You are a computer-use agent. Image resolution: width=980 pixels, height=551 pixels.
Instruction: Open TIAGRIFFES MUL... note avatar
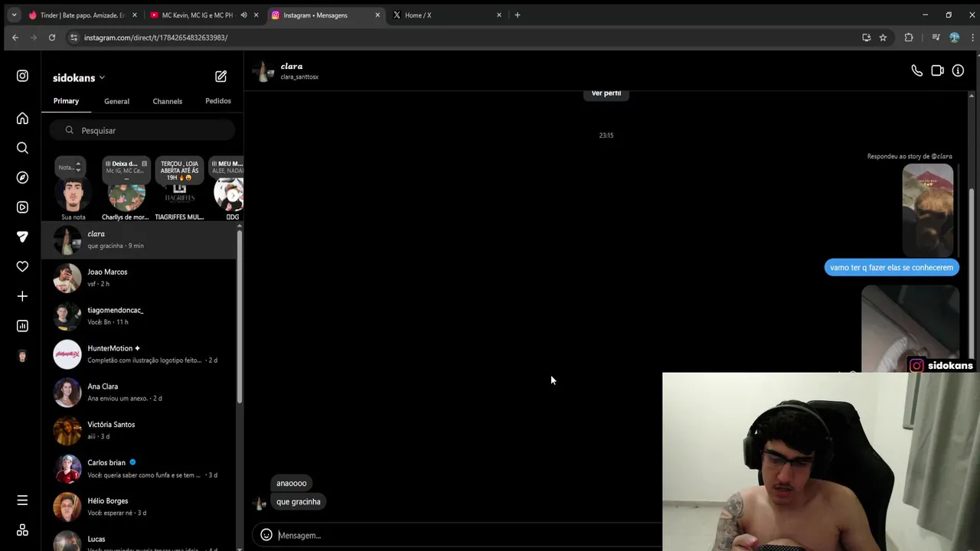coord(179,194)
